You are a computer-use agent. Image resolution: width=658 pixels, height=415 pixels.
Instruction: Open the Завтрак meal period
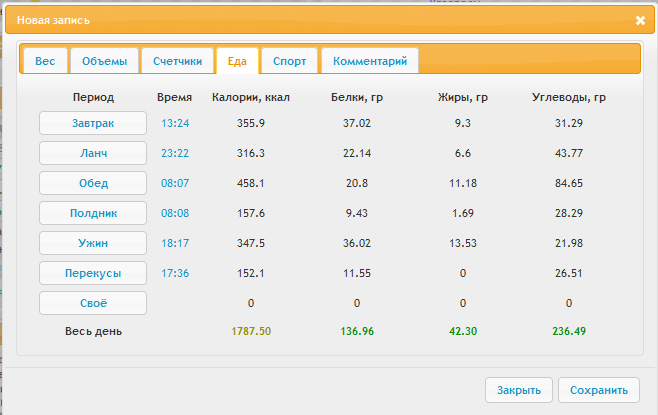[93, 123]
